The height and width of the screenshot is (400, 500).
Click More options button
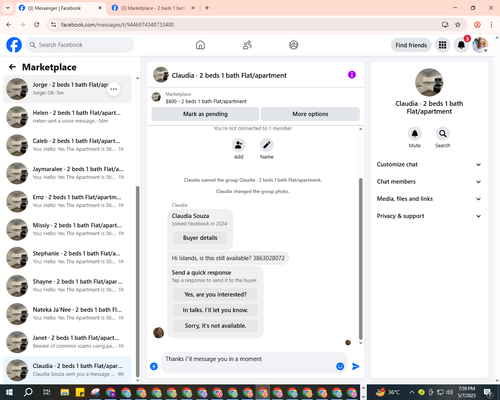[310, 114]
